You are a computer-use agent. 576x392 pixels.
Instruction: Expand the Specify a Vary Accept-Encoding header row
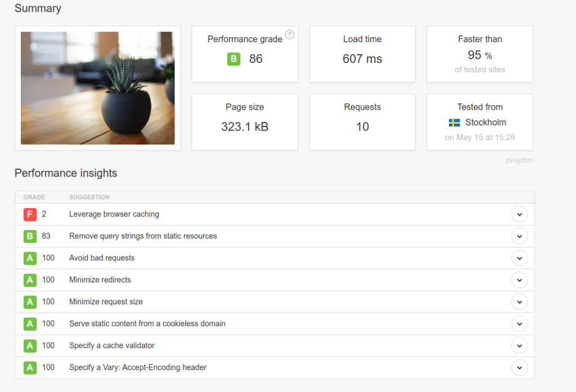(x=519, y=367)
